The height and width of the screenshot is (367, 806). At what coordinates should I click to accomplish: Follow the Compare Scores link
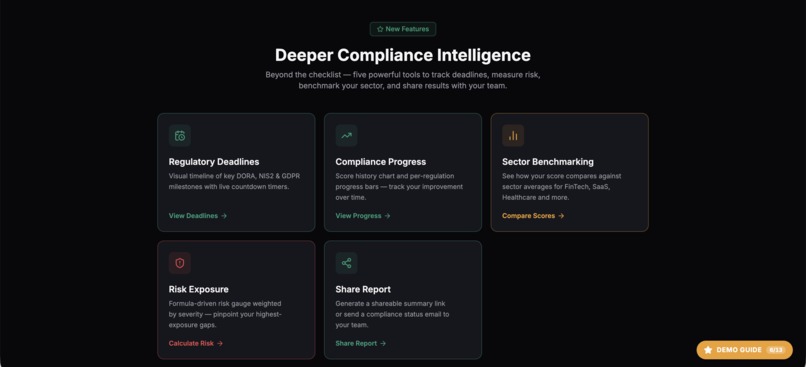tap(533, 216)
